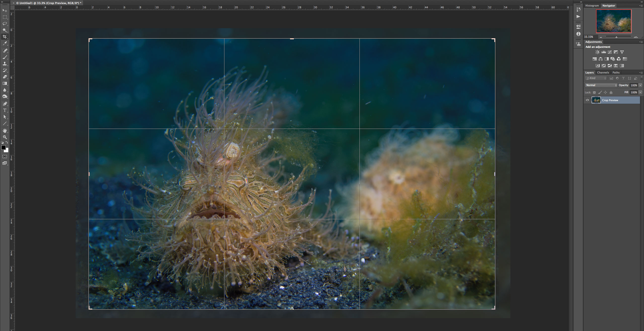Open the Opacity slider dropdown arrow

click(640, 85)
